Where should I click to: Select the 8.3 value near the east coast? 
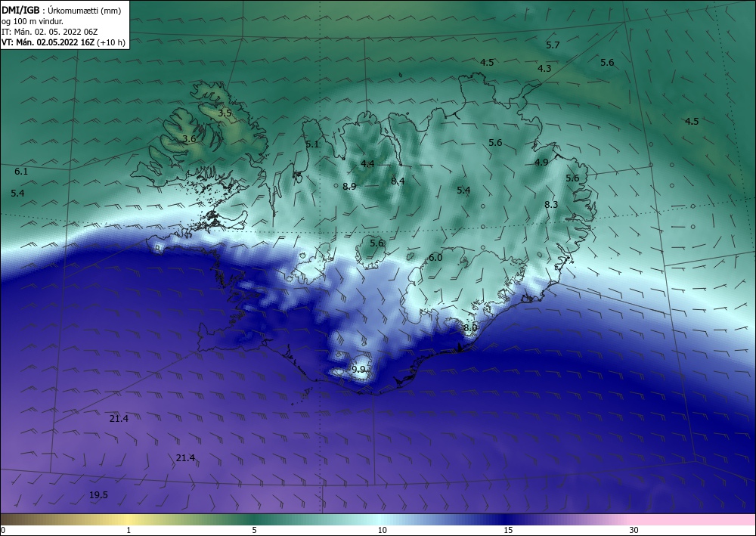(x=551, y=205)
